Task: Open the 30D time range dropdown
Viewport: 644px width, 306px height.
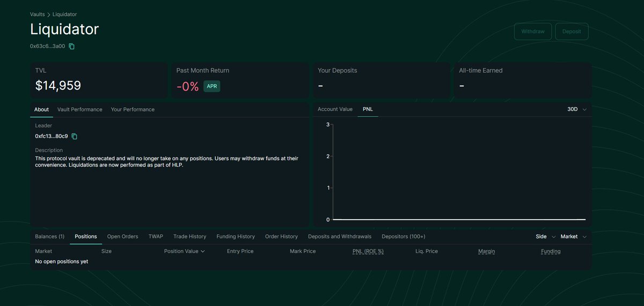Action: point(577,109)
